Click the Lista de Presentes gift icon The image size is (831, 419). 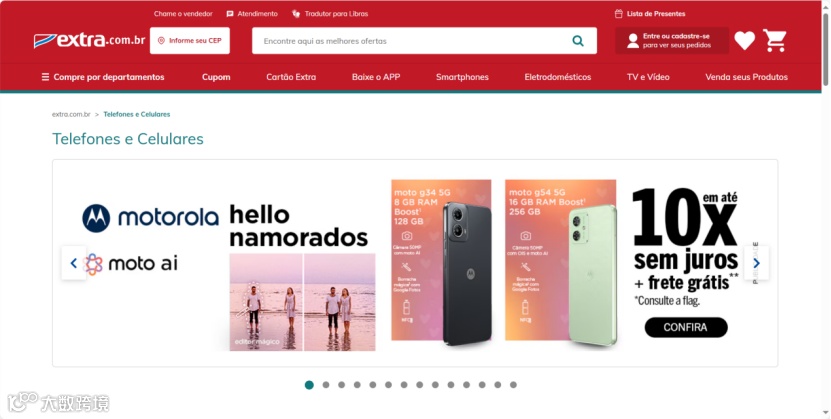(x=618, y=14)
